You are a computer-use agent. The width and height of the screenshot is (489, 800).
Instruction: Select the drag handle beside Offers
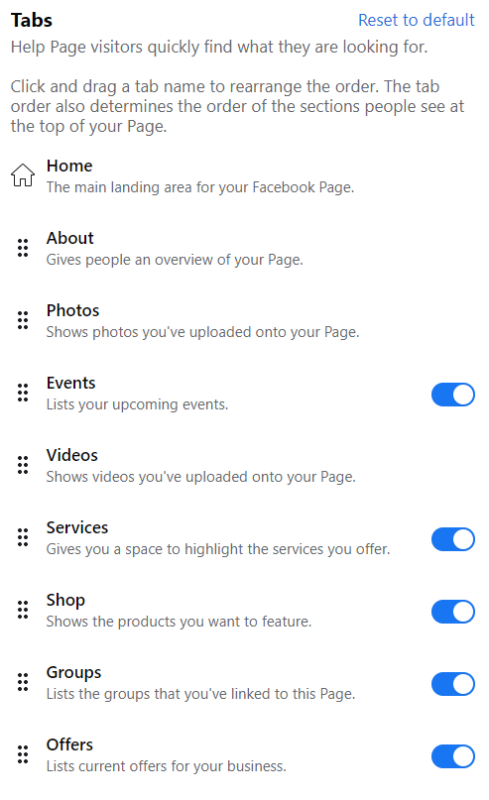[23, 755]
